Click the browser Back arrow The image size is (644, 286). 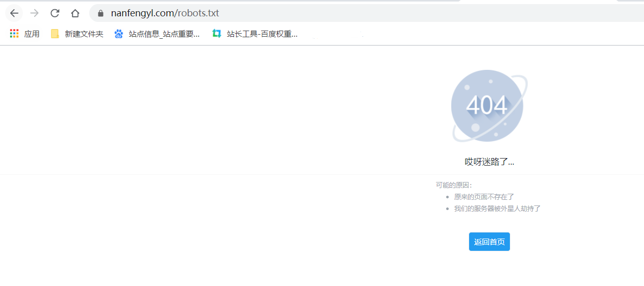tap(14, 13)
